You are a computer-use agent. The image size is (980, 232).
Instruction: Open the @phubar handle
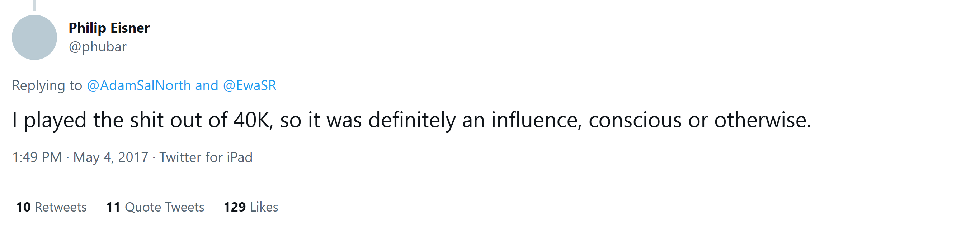[98, 47]
